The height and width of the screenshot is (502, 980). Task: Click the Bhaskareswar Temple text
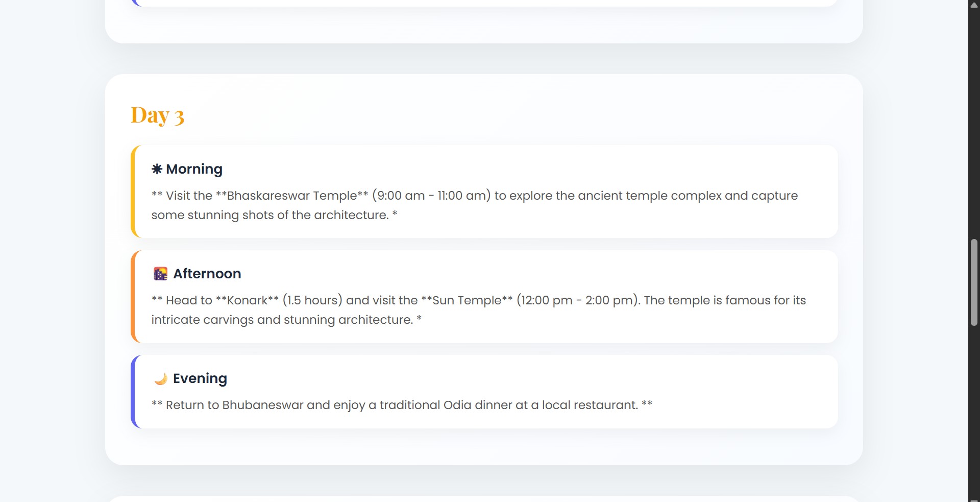pyautogui.click(x=292, y=196)
